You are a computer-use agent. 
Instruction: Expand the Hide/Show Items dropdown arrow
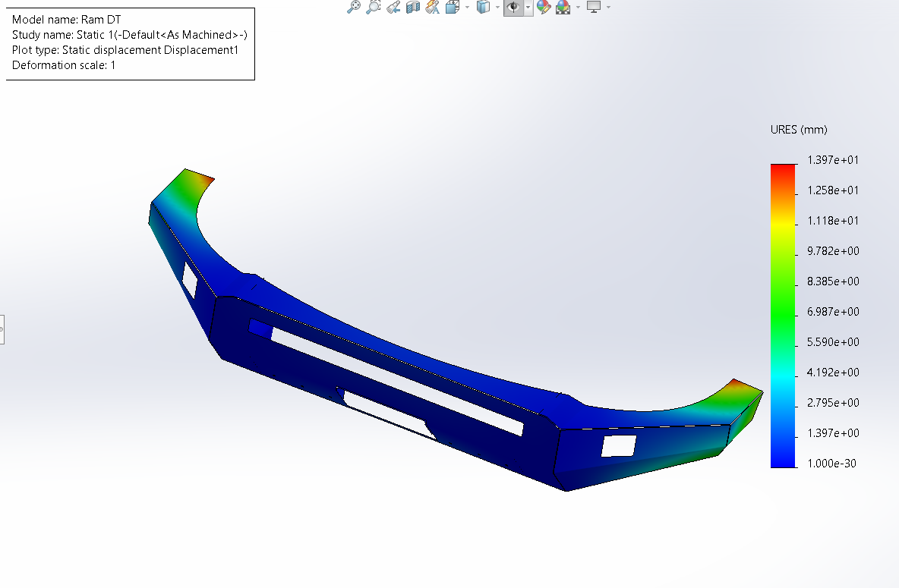(x=528, y=8)
